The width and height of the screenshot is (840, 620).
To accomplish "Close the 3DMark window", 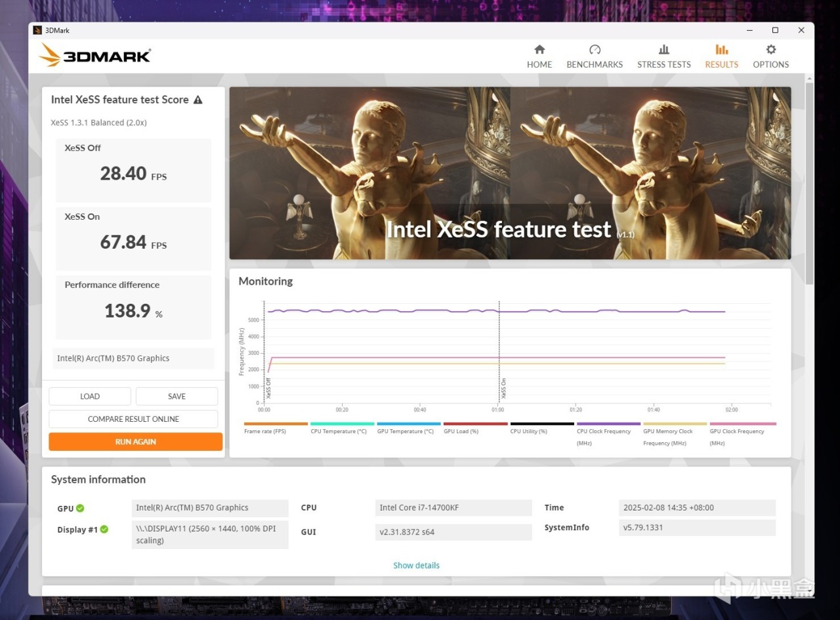I will click(801, 30).
